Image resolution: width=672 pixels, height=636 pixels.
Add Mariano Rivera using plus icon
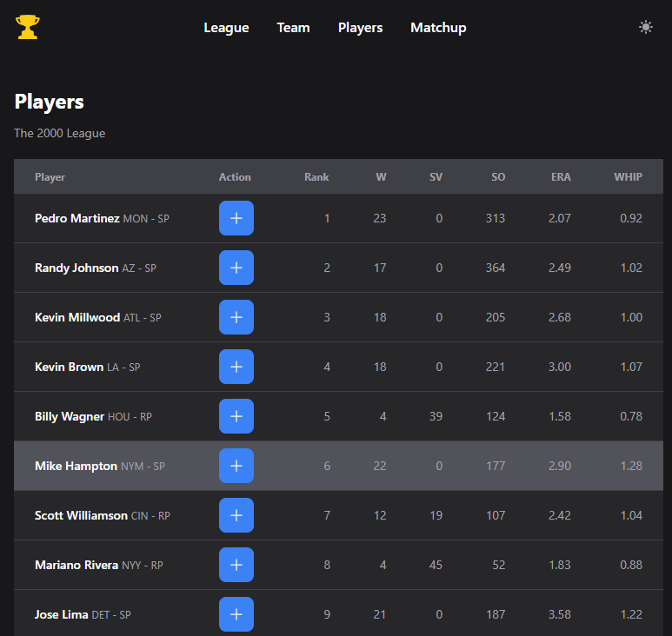(x=236, y=565)
